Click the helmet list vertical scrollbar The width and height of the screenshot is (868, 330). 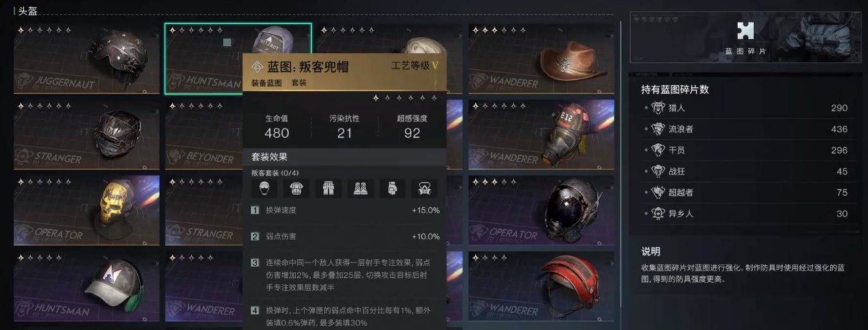(620, 173)
